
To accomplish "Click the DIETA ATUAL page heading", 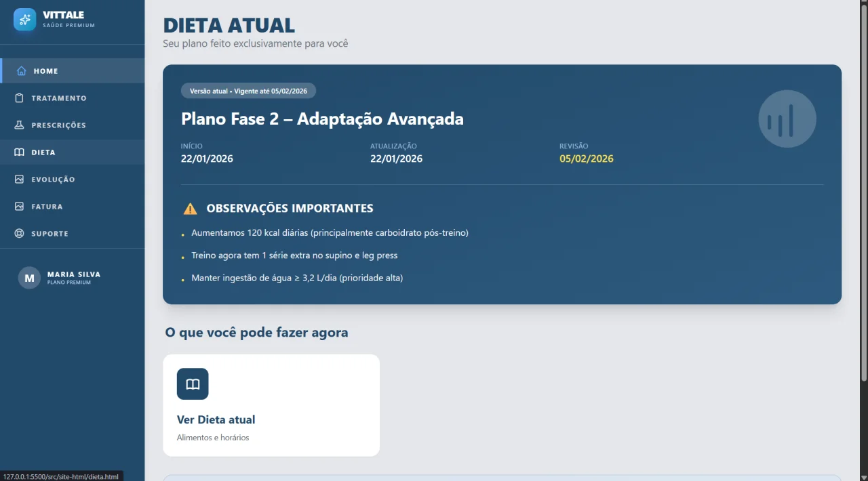I will [x=229, y=25].
